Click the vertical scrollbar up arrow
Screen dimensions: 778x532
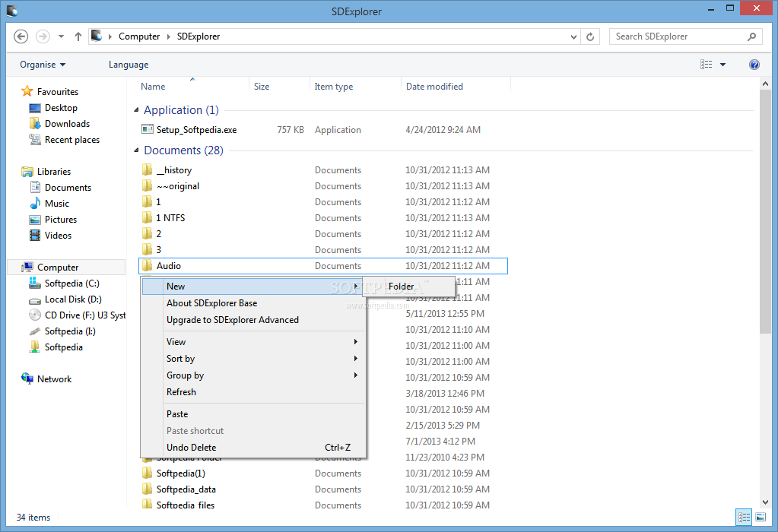pos(764,84)
